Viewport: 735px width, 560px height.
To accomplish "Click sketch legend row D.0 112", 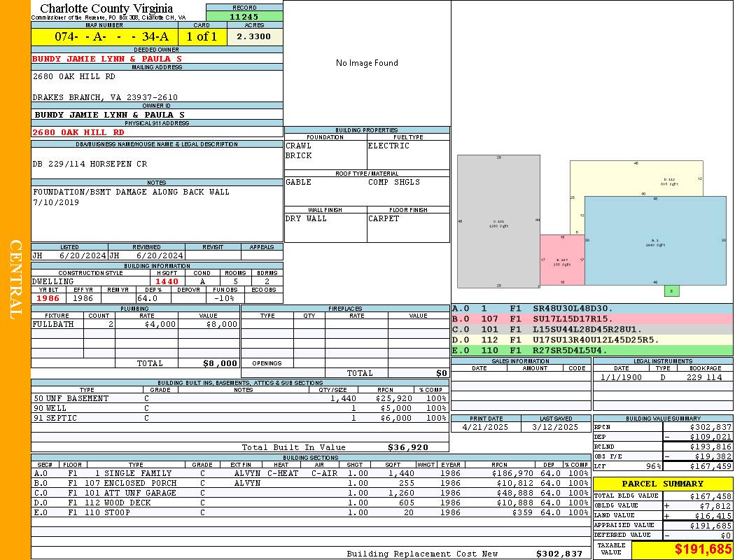I will point(592,339).
